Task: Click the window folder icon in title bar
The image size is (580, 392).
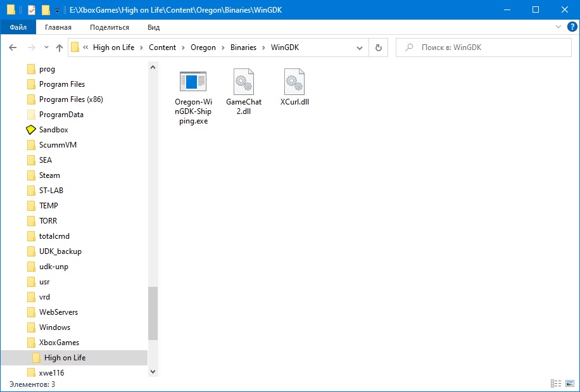Action: pos(11,10)
